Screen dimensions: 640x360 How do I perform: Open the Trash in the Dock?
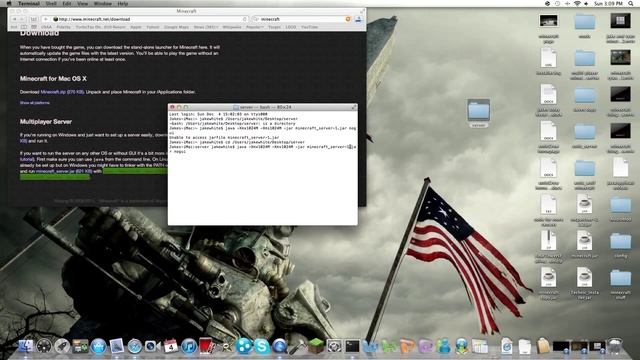click(x=615, y=346)
